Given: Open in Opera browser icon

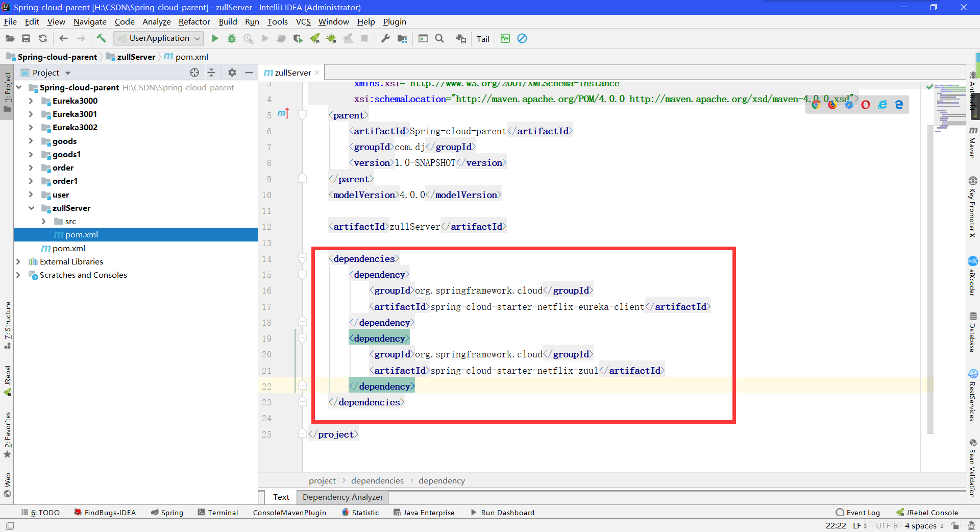Looking at the screenshot, I should [x=866, y=105].
